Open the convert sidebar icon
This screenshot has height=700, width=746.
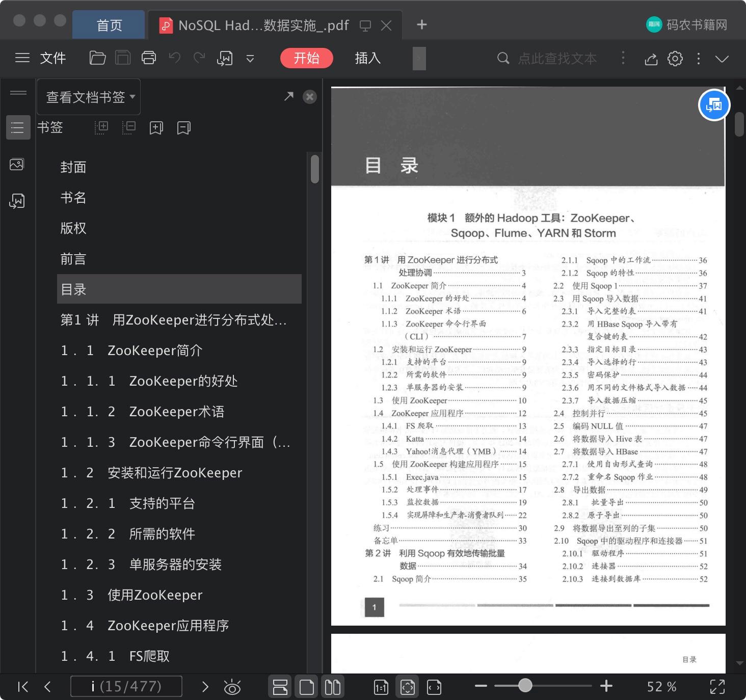pyautogui.click(x=17, y=201)
